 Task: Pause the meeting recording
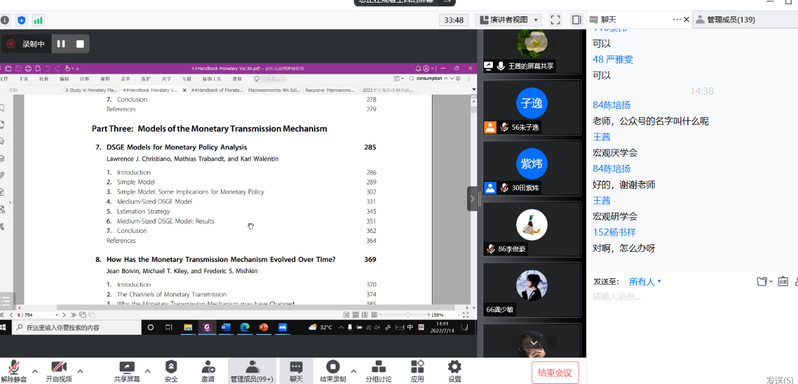click(61, 44)
